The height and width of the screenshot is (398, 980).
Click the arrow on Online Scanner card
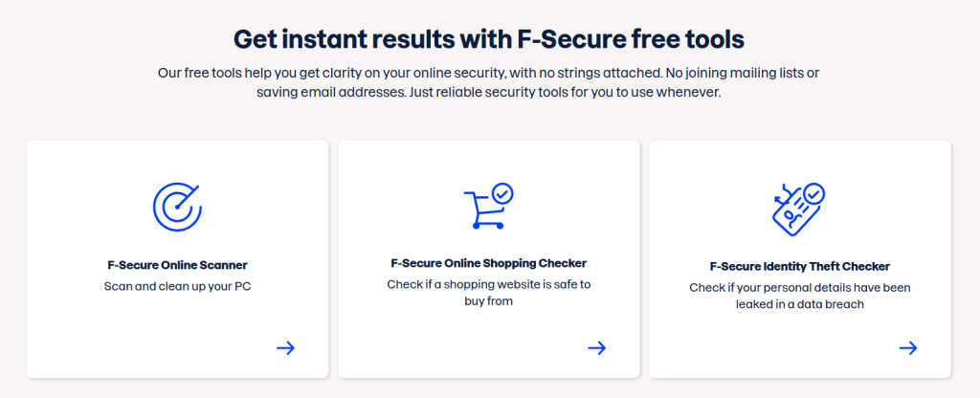[x=285, y=347]
